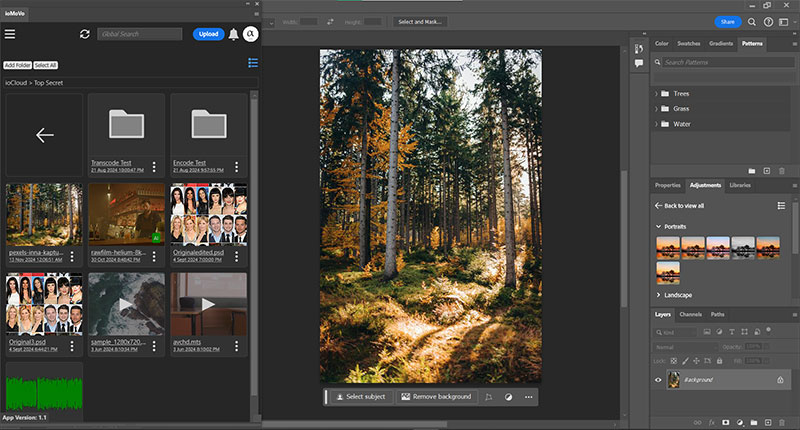Hide the Background layer
Image resolution: width=800 pixels, height=430 pixels.
[x=658, y=380]
